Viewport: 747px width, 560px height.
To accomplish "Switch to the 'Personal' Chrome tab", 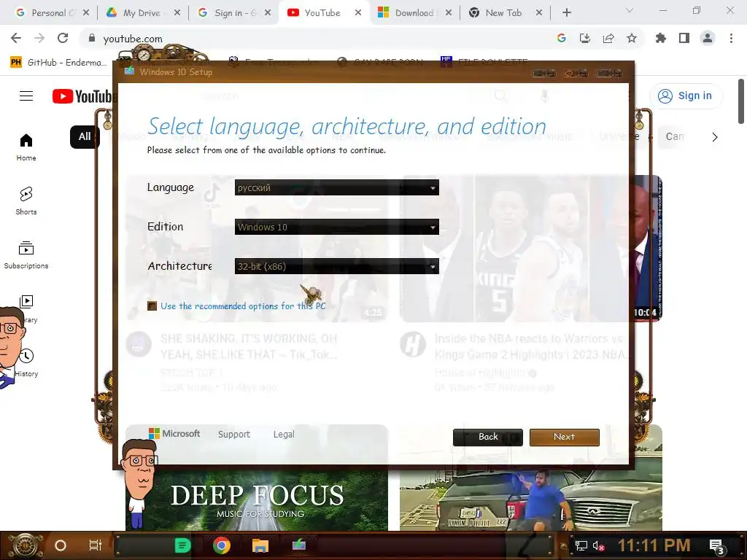I will click(51, 13).
